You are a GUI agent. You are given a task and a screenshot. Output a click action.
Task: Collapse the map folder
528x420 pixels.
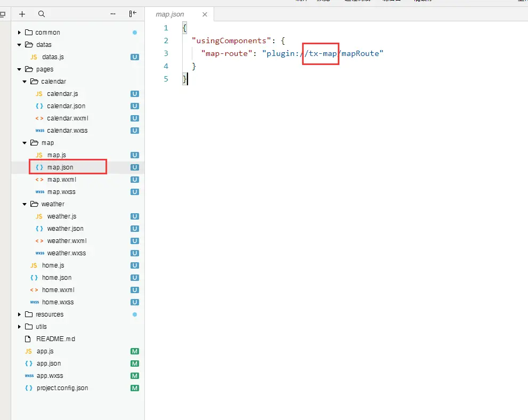click(25, 143)
